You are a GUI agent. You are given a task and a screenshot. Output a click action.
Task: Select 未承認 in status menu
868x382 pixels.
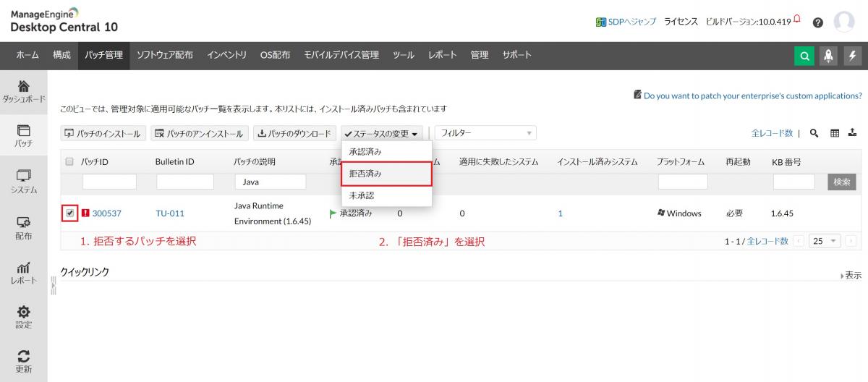click(x=387, y=195)
